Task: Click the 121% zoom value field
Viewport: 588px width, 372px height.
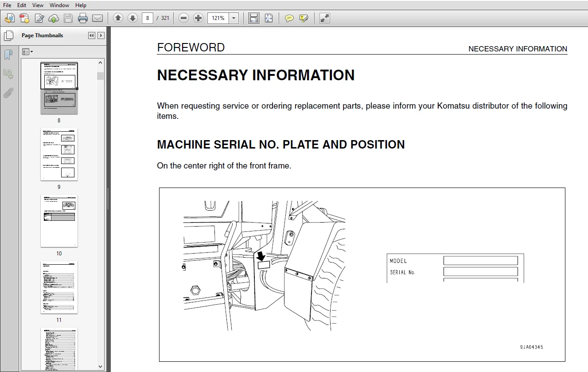Action: point(218,18)
